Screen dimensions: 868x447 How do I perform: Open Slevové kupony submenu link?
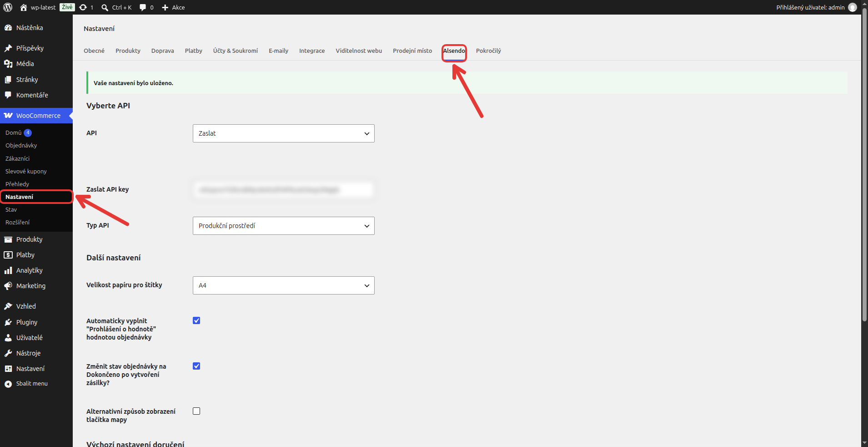[26, 171]
